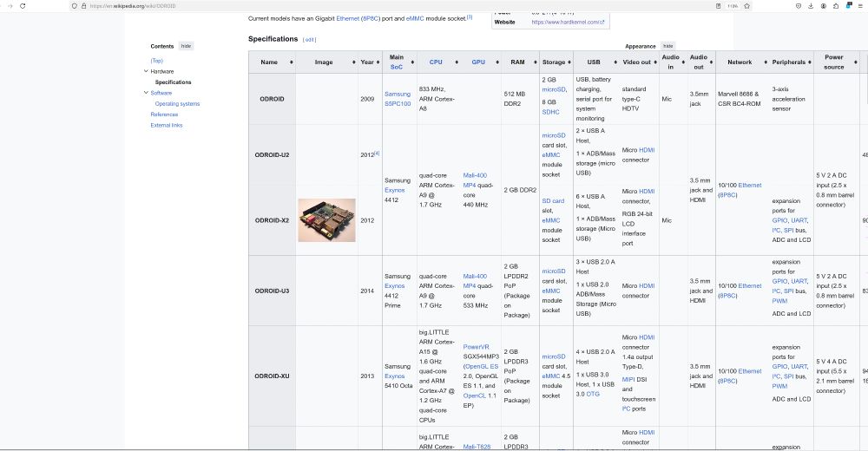Go to References in contents
The height and width of the screenshot is (451, 868).
coord(164,114)
